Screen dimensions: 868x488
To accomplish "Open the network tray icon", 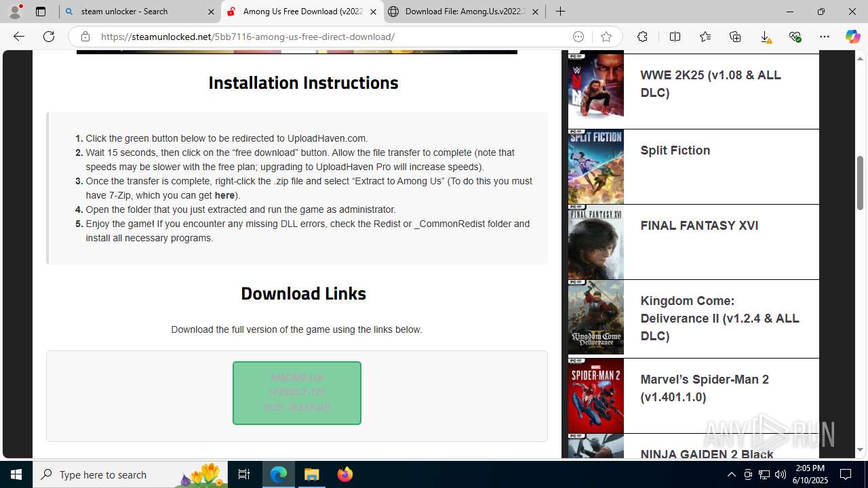I will [x=764, y=474].
